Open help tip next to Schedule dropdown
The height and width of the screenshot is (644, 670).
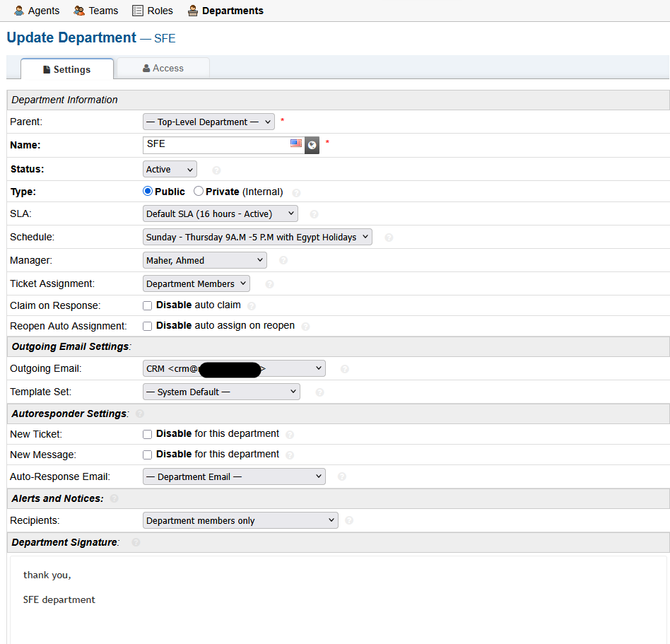click(x=389, y=238)
